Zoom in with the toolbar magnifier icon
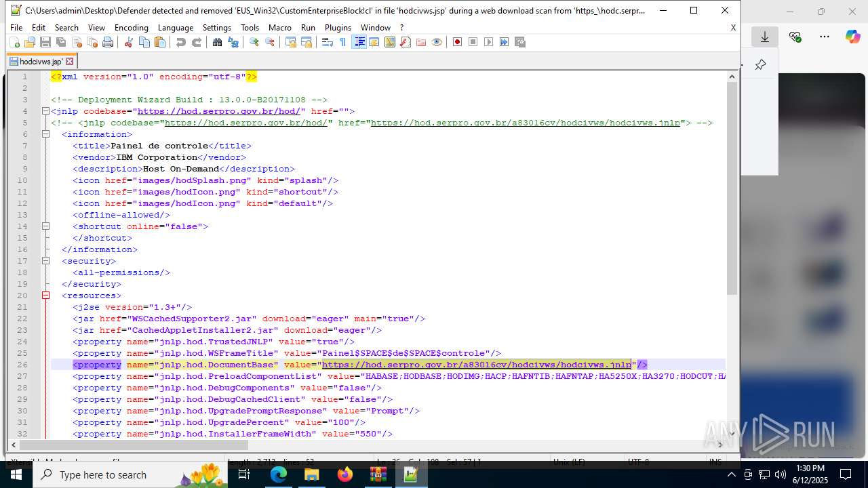The image size is (868, 488). [254, 42]
